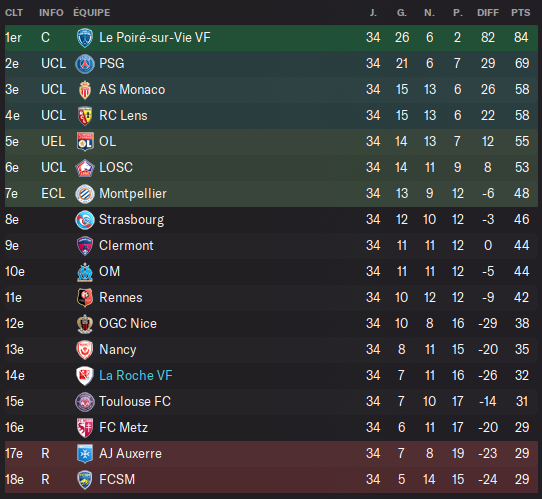Select the RC Lens club logo
The image size is (542, 499).
[x=85, y=116]
